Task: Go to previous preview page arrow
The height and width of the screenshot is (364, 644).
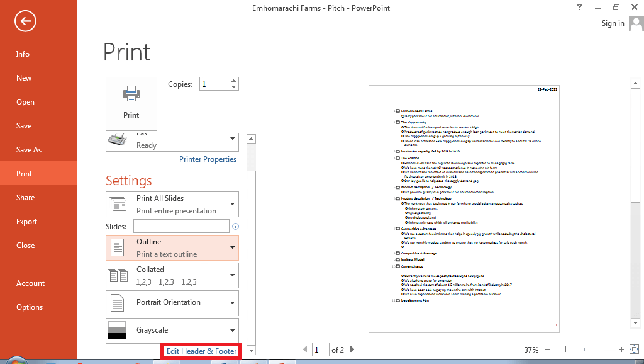Action: [x=305, y=350]
